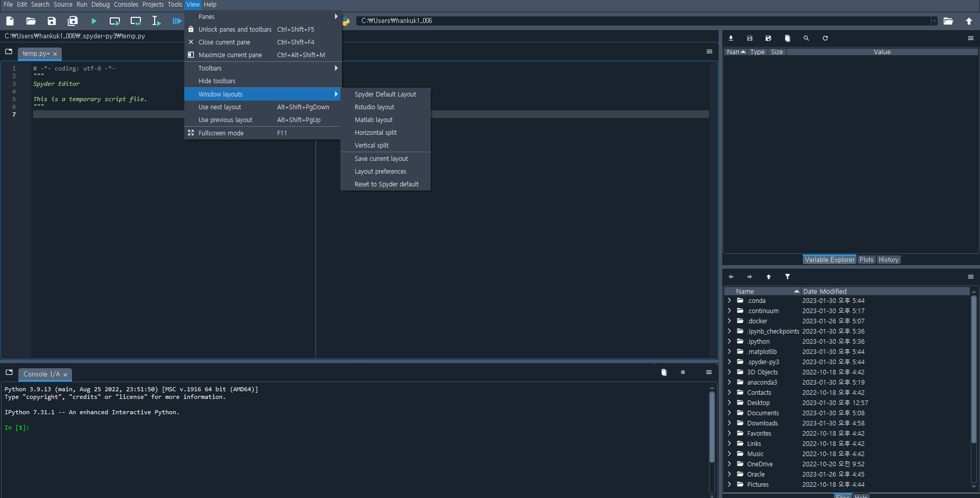
Task: Click Use previous layout entry
Action: point(263,120)
